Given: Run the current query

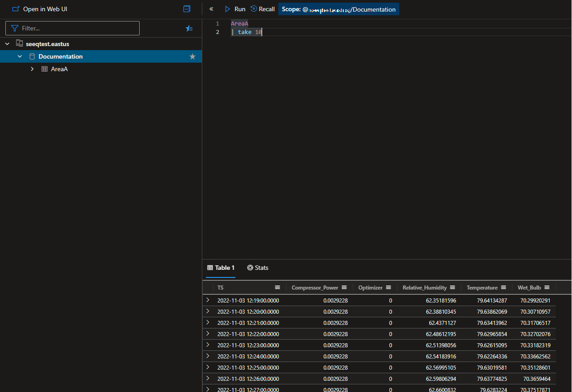Looking at the screenshot, I should click(x=235, y=9).
